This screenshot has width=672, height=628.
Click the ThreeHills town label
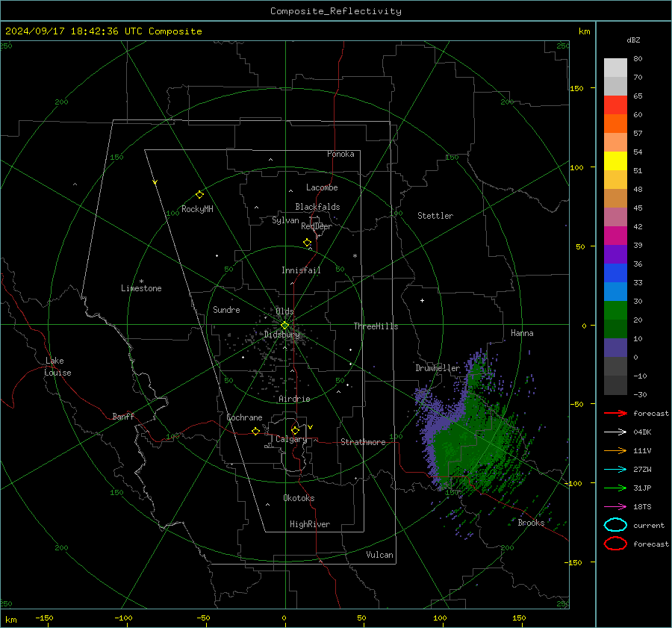376,326
